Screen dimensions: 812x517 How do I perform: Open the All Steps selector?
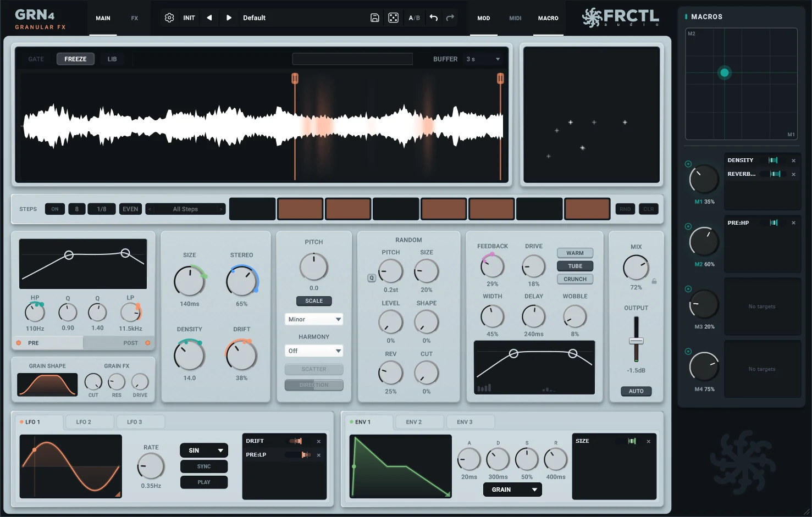(185, 209)
